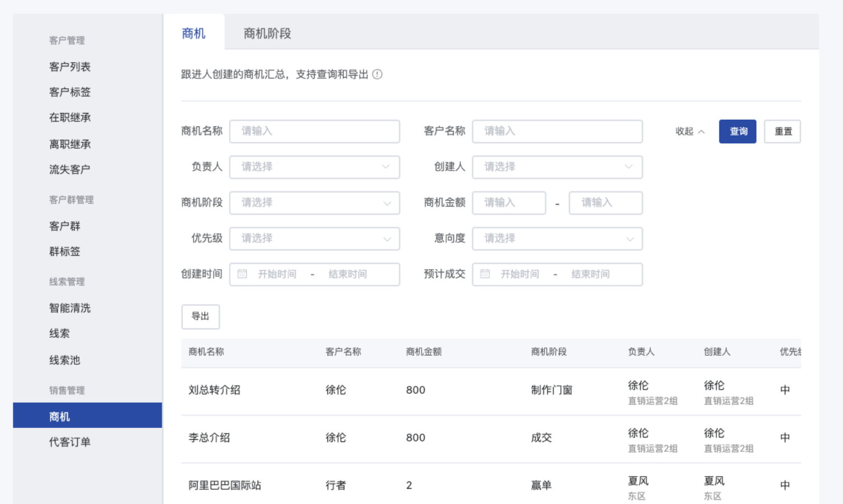Image resolution: width=843 pixels, height=504 pixels.
Task: Click 预计成交 开始时间 field
Action: [x=520, y=274]
